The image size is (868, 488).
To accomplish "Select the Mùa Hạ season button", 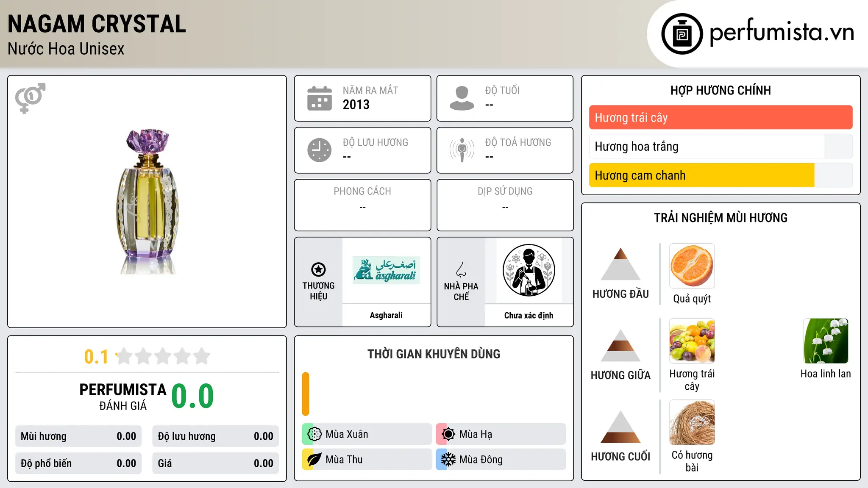I will click(501, 434).
